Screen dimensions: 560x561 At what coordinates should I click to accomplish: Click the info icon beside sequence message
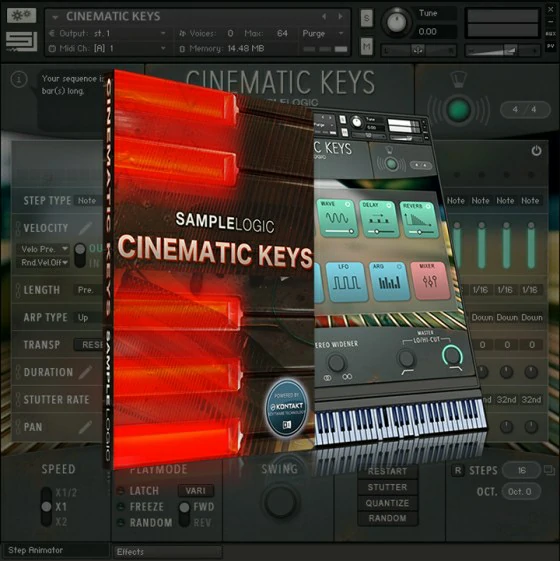[x=19, y=79]
